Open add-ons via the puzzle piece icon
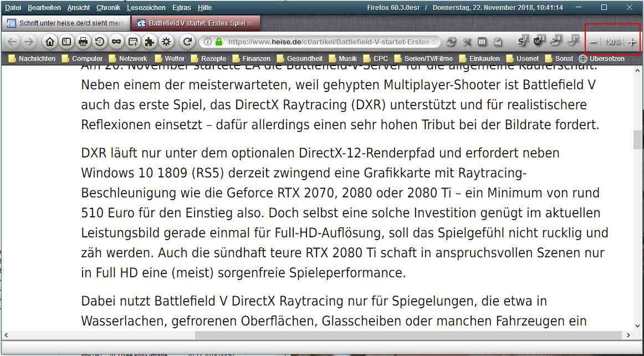This screenshot has height=356, width=644. coord(150,42)
